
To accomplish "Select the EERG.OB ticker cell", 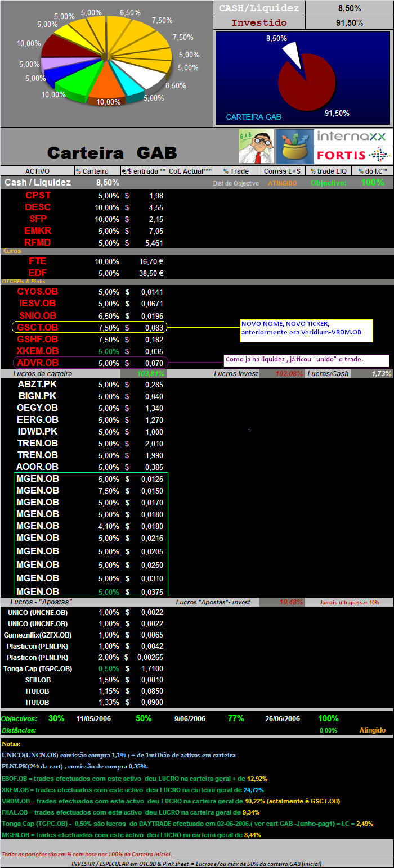I will tap(38, 419).
